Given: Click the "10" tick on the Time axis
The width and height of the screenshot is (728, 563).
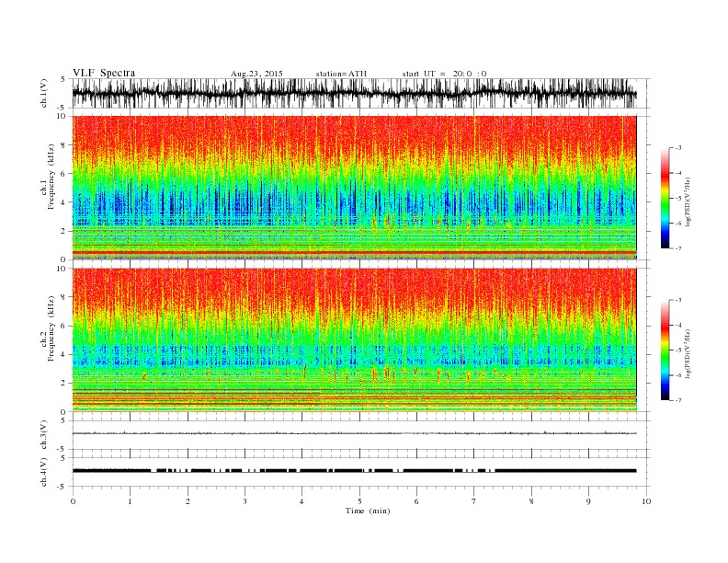Looking at the screenshot, I should (x=646, y=501).
